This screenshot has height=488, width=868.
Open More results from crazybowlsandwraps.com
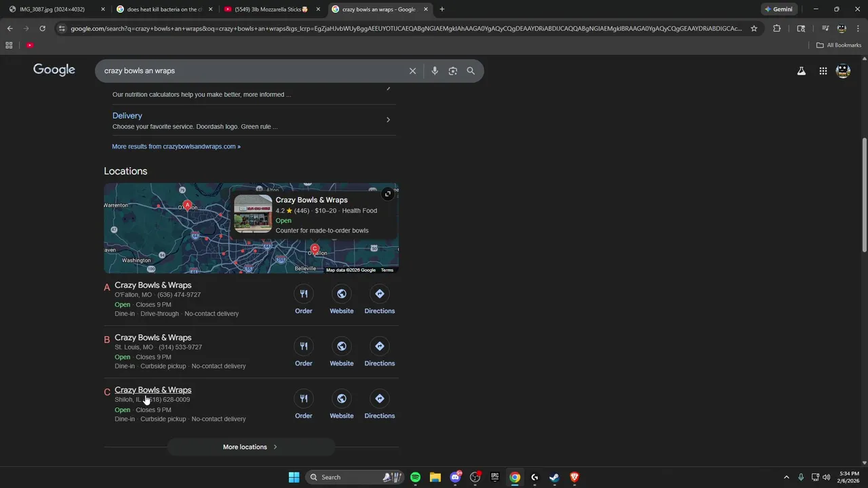[176, 146]
